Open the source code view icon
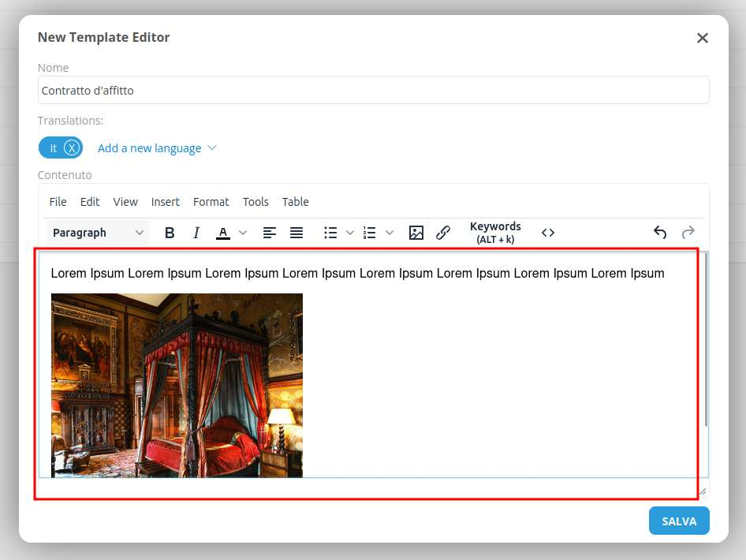The width and height of the screenshot is (746, 560). point(548,233)
